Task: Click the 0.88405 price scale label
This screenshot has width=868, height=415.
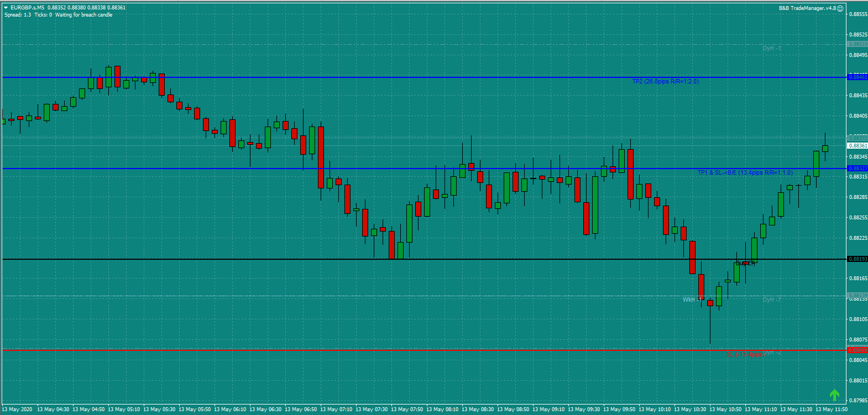Action: (x=857, y=116)
